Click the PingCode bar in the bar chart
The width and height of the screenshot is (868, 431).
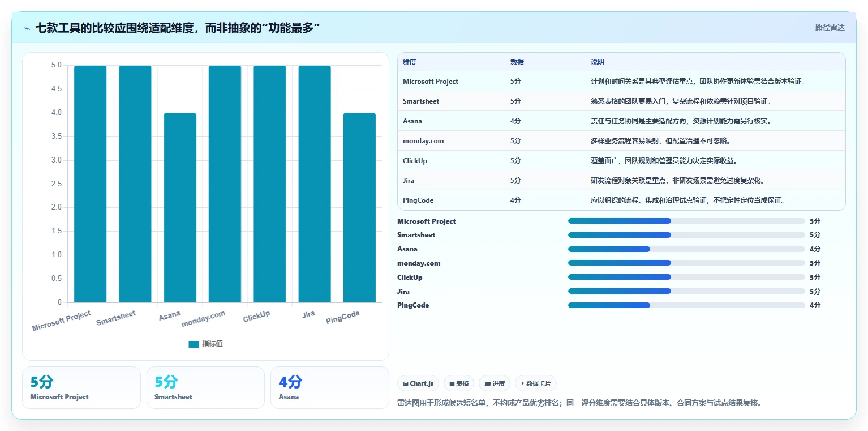coord(359,208)
